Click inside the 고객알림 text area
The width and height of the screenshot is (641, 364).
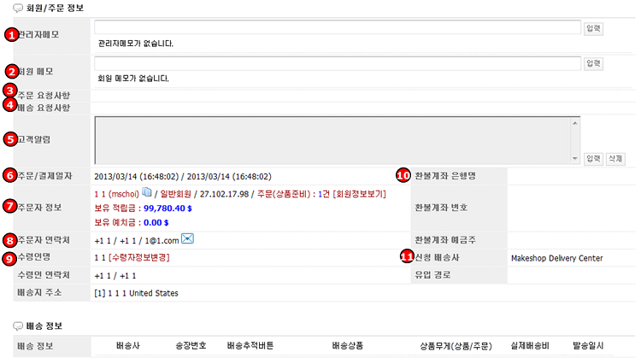pyautogui.click(x=332, y=139)
